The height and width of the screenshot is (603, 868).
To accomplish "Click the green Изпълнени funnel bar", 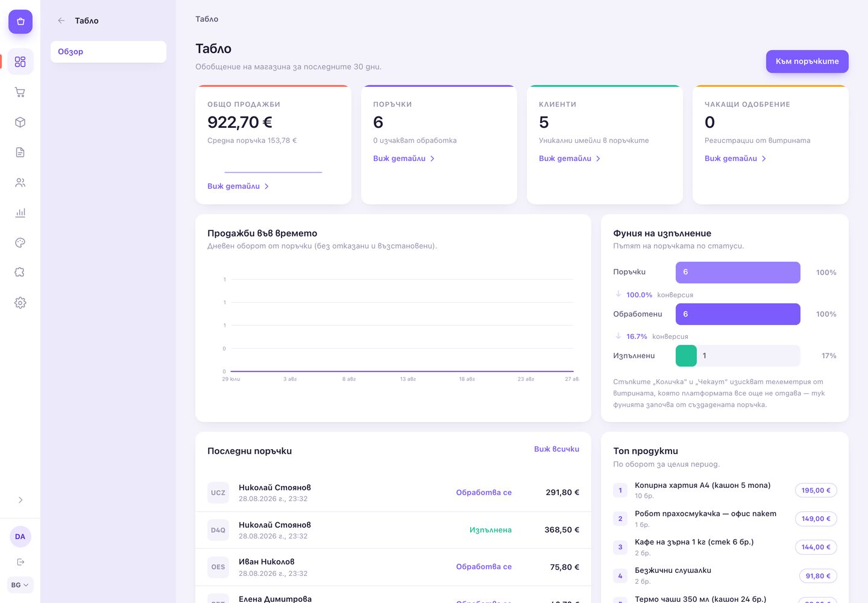I will coord(686,356).
